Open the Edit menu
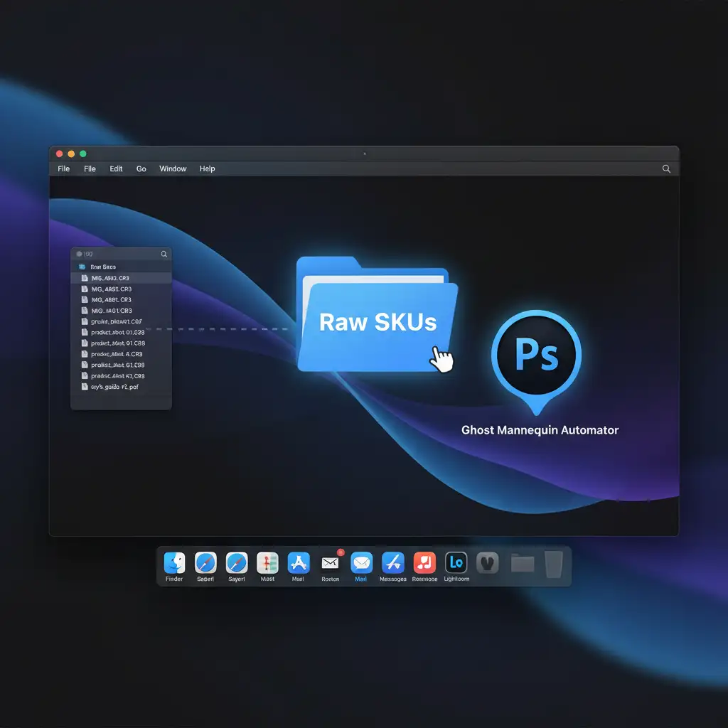The width and height of the screenshot is (728, 728). tap(116, 169)
